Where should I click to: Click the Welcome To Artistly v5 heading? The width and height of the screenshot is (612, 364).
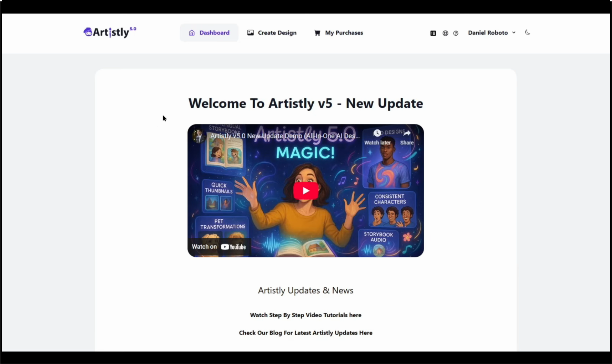tap(306, 103)
